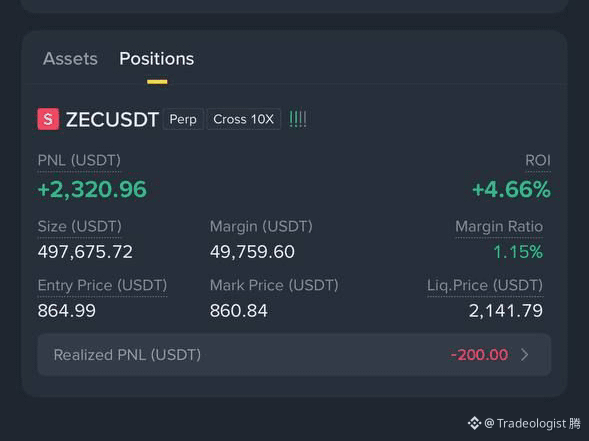
Task: Tap the Liq.Price (USDT) label
Action: [485, 286]
